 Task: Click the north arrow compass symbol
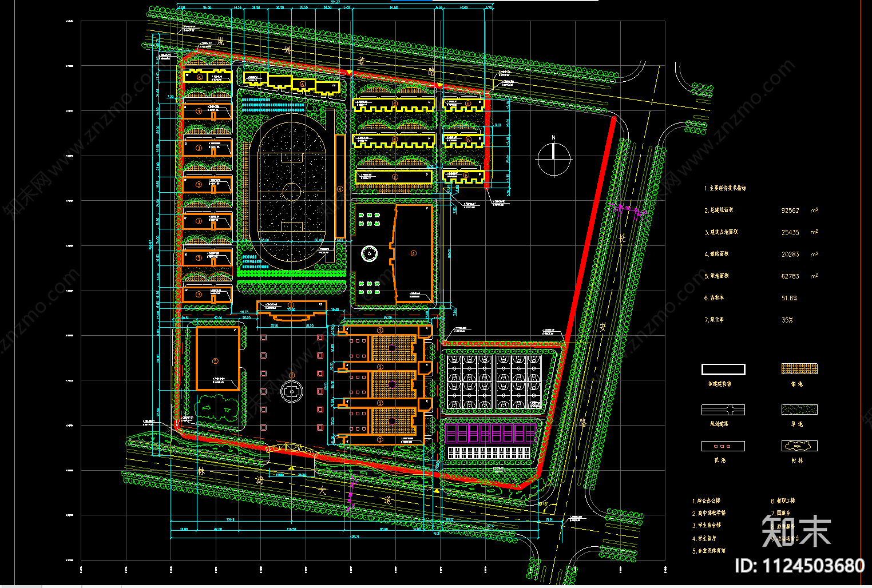coord(553,158)
